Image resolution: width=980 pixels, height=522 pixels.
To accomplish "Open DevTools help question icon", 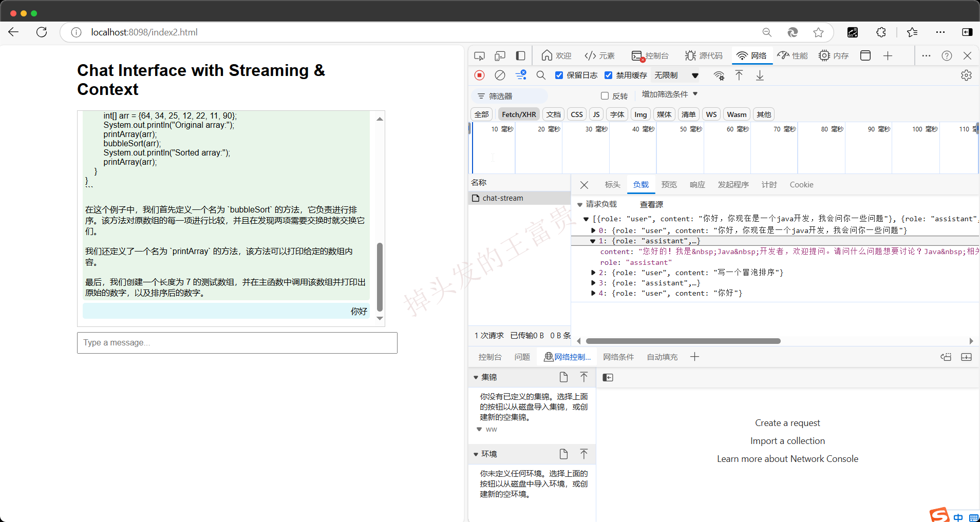I will tap(947, 55).
